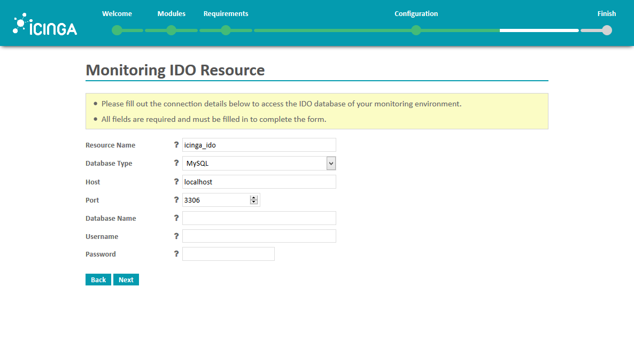
Task: Click into the Username field
Action: [259, 236]
